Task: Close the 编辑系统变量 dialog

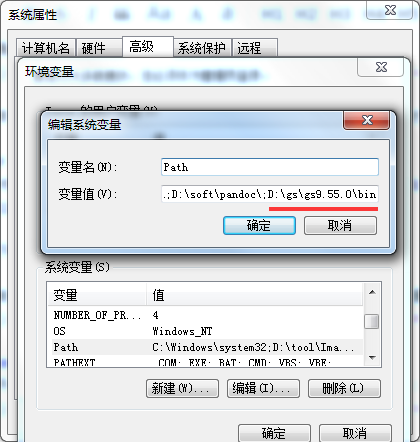Action: (366, 120)
